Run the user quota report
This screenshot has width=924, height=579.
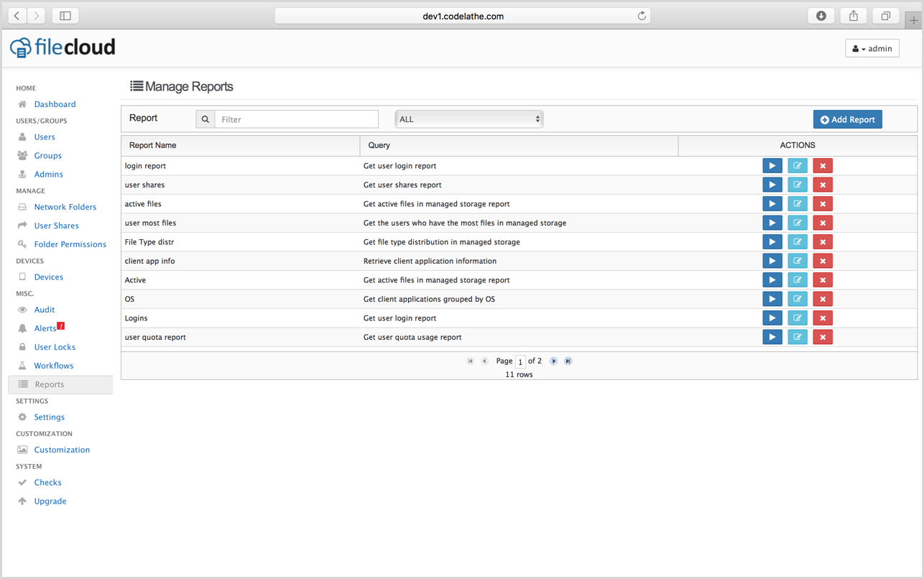tap(772, 337)
